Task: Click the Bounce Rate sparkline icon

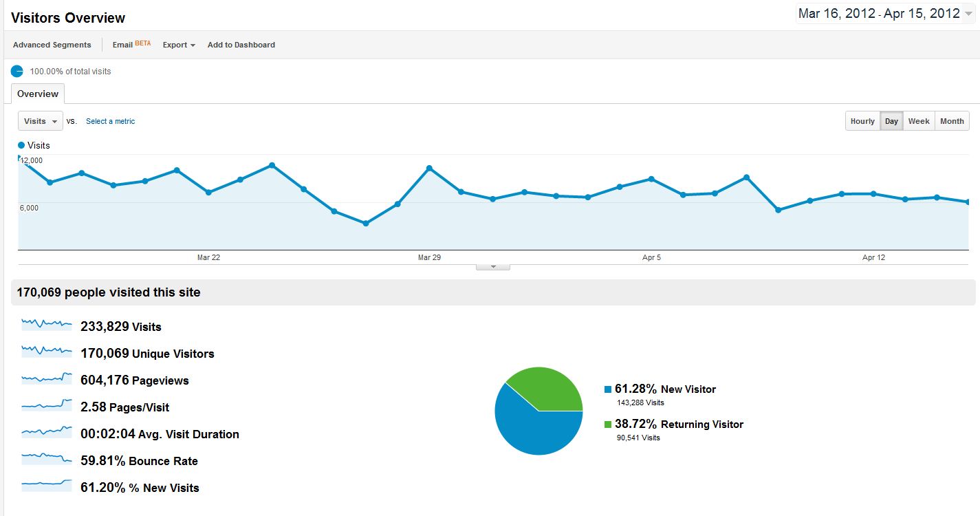Action: click(47, 458)
